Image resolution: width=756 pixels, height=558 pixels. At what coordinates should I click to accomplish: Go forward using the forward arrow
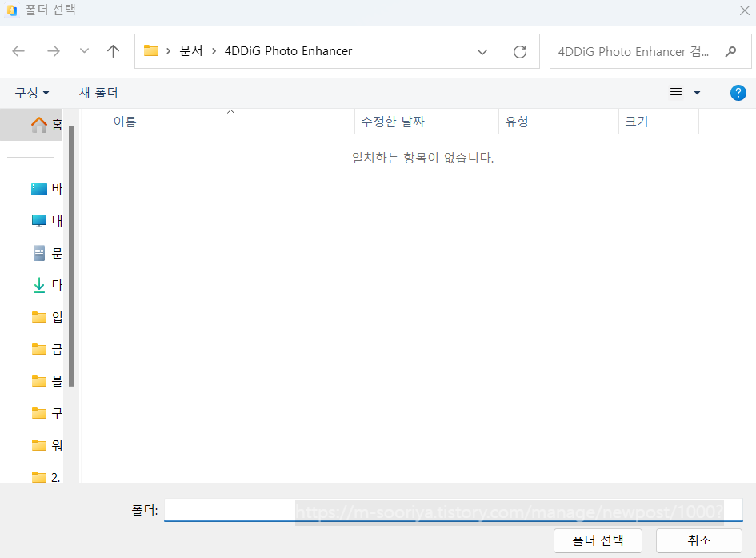[x=53, y=51]
